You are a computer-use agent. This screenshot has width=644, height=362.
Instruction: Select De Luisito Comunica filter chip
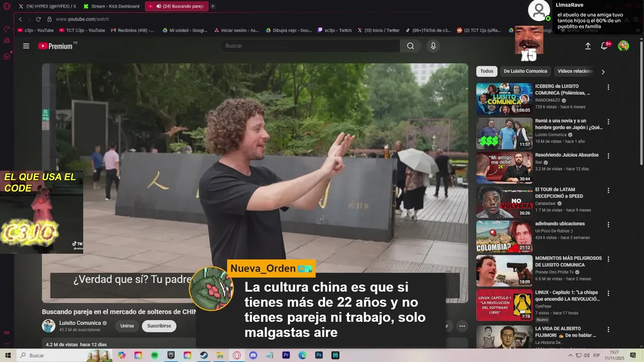click(x=525, y=71)
